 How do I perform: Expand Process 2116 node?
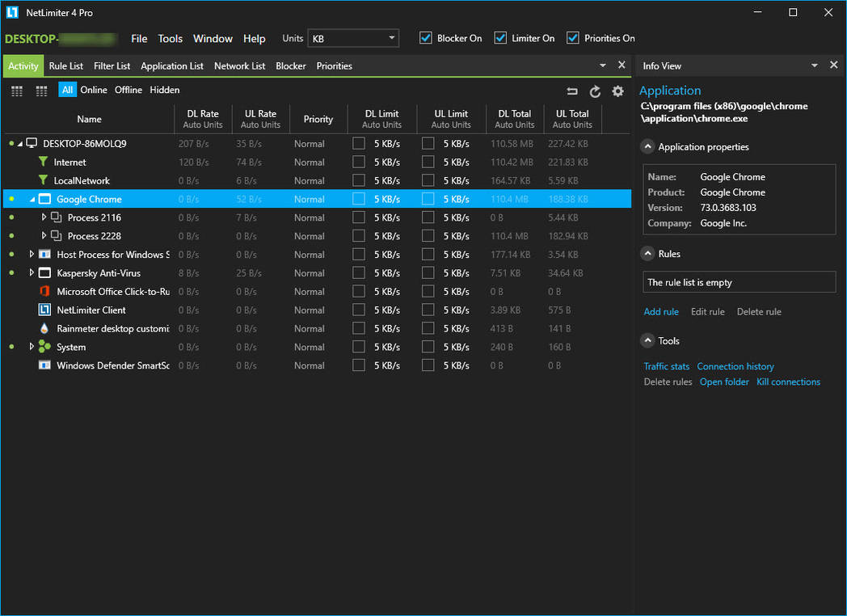[x=44, y=217]
